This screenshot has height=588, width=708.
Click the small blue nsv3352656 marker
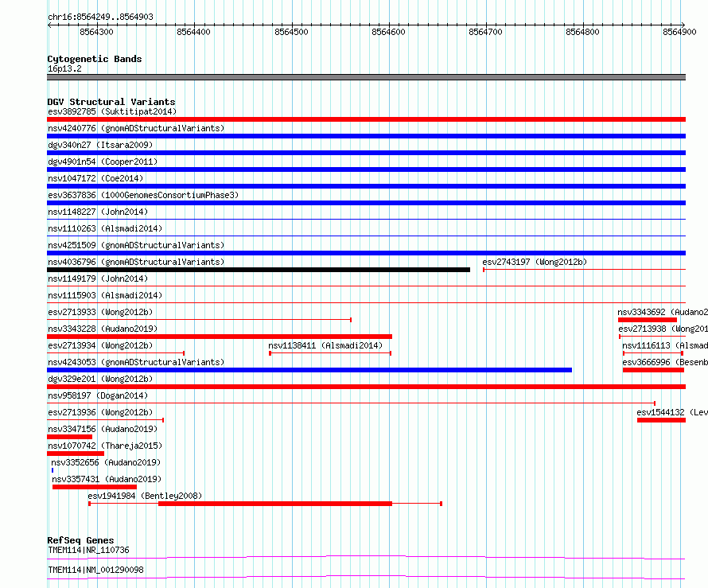[53, 470]
